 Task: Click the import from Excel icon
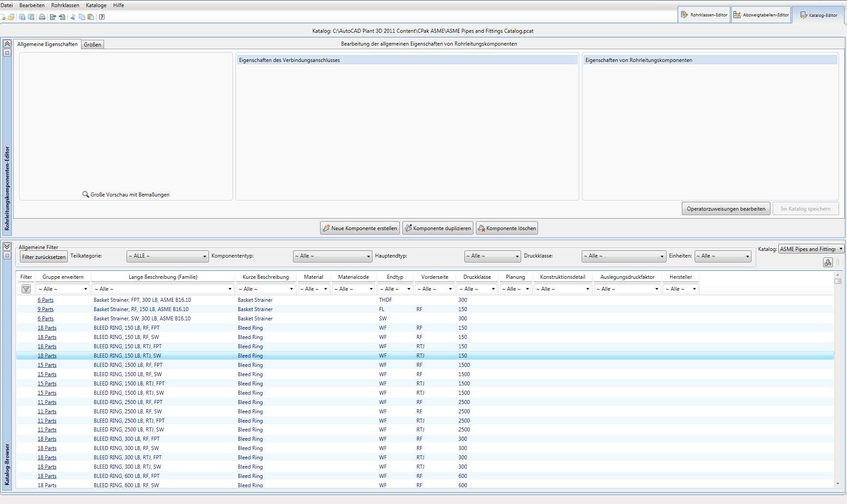tap(62, 17)
